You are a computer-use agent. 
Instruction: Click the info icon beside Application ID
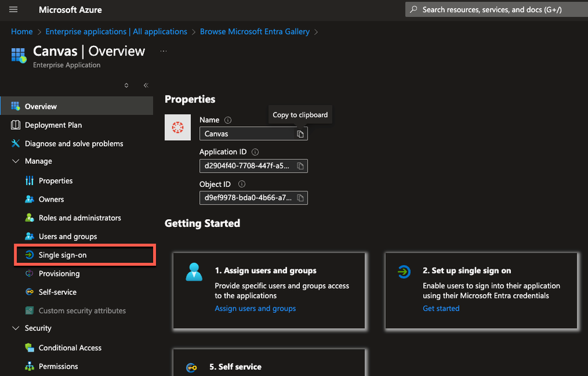255,152
